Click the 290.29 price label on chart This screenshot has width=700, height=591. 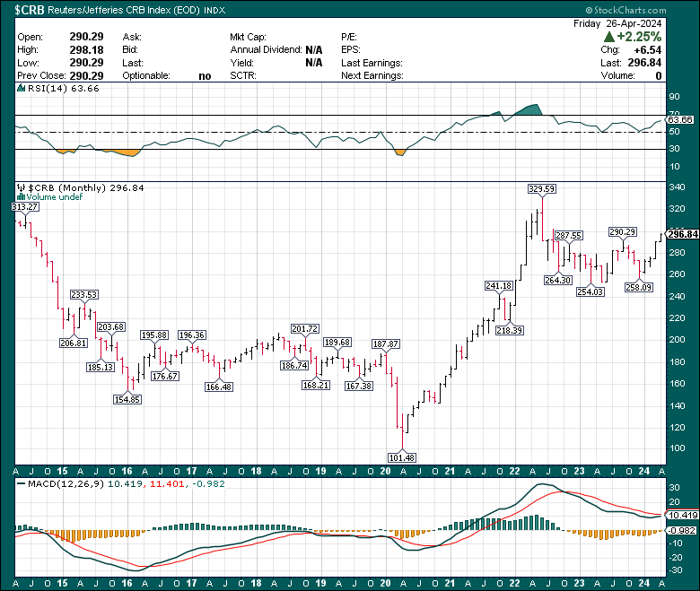click(x=623, y=232)
